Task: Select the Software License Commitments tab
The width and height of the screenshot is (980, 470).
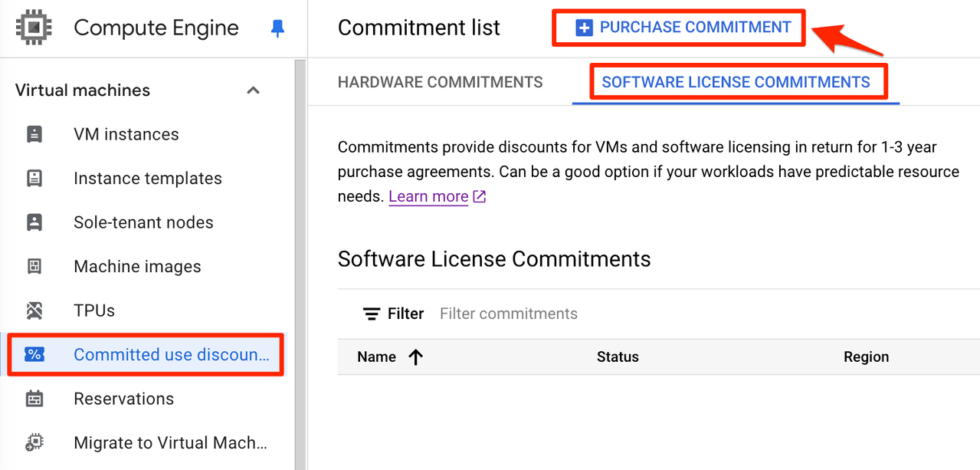Action: coord(736,82)
